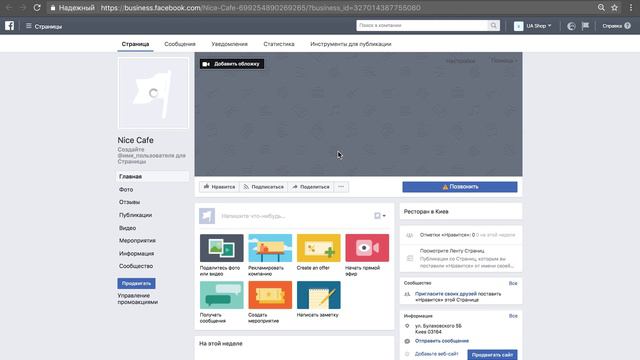Click browser zoom magnifier icon in address bar
Screen dimensions: 640x360
pyautogui.click(x=601, y=7)
